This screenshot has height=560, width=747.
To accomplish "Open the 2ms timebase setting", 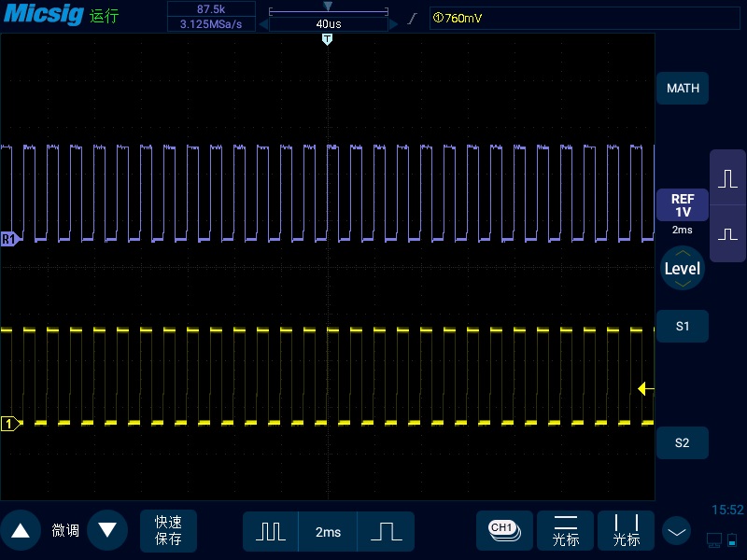I will coord(328,531).
